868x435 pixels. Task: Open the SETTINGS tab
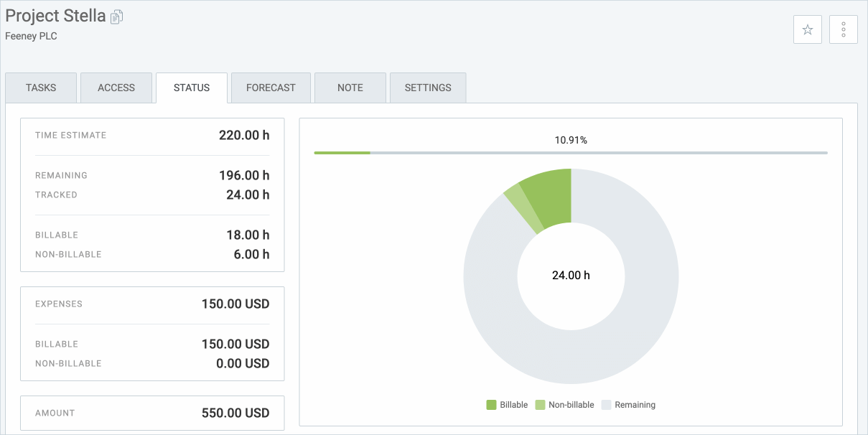(x=427, y=87)
